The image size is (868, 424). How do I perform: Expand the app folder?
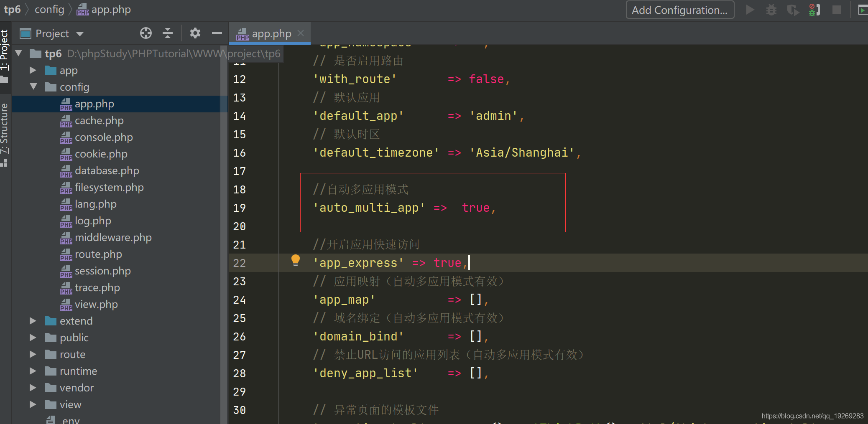click(33, 70)
